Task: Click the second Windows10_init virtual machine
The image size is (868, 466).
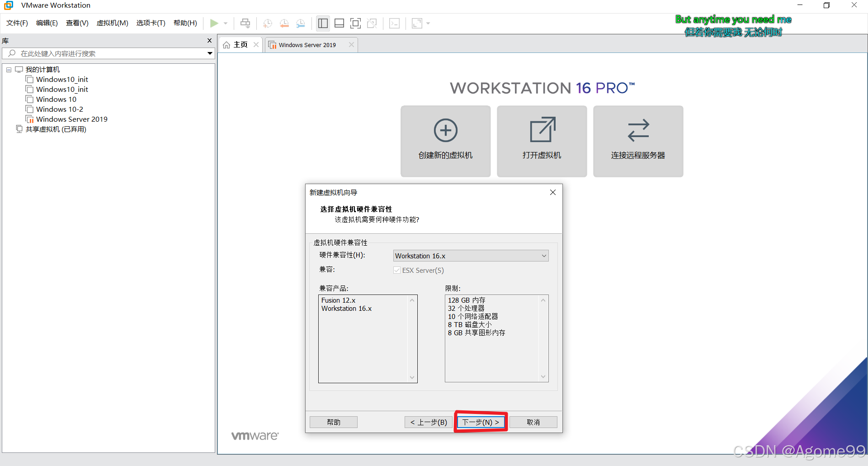Action: tap(62, 89)
